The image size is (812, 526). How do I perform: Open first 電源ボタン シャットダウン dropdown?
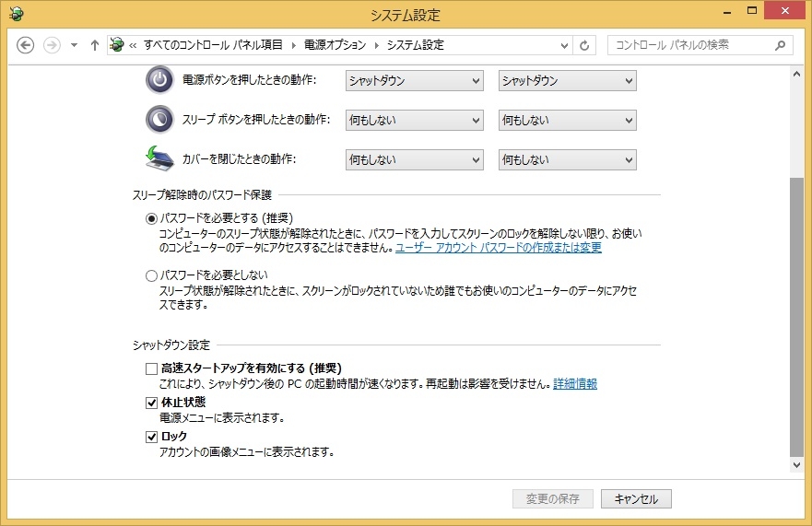pyautogui.click(x=414, y=81)
